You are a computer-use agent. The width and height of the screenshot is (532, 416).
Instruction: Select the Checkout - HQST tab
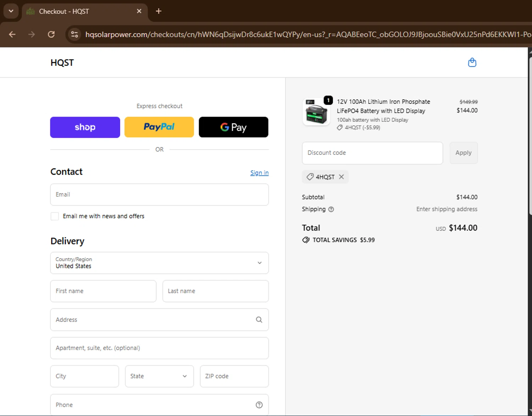[84, 11]
